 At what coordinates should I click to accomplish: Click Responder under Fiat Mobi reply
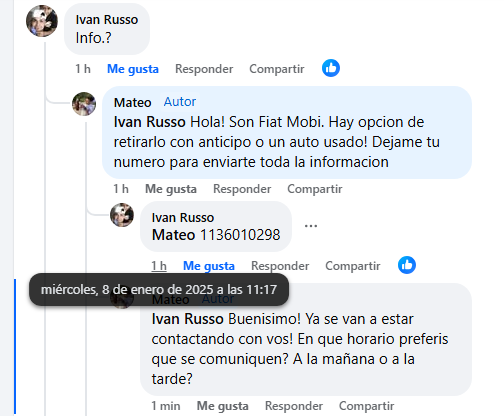tap(242, 189)
